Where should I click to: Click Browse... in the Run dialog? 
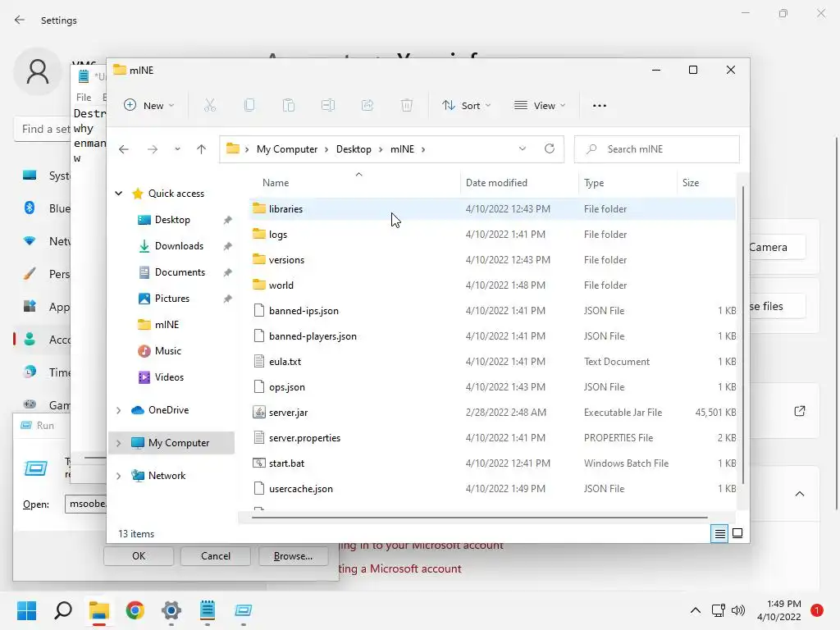click(293, 556)
